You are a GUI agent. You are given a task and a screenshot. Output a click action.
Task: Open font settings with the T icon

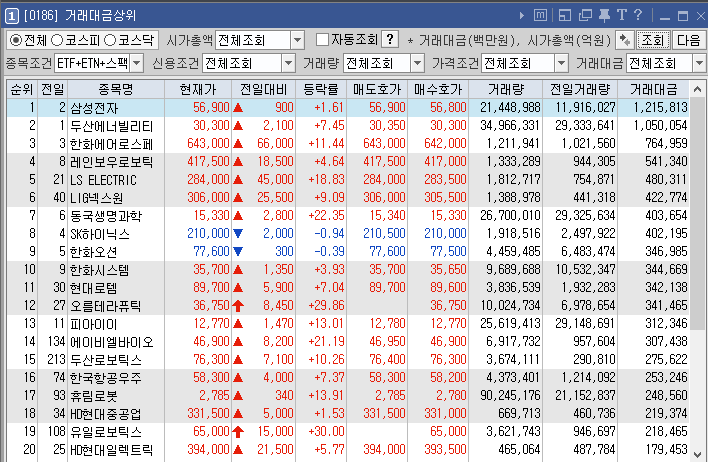coord(622,15)
